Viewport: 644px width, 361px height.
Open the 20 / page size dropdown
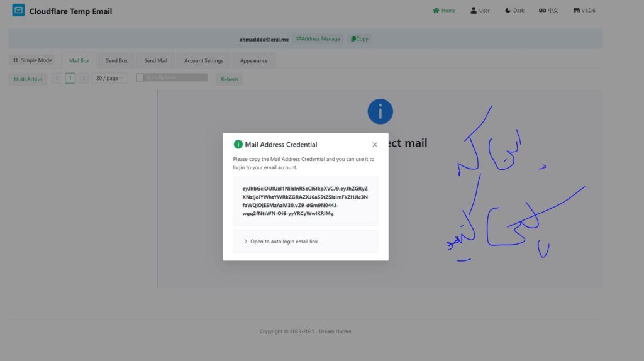[x=109, y=78]
